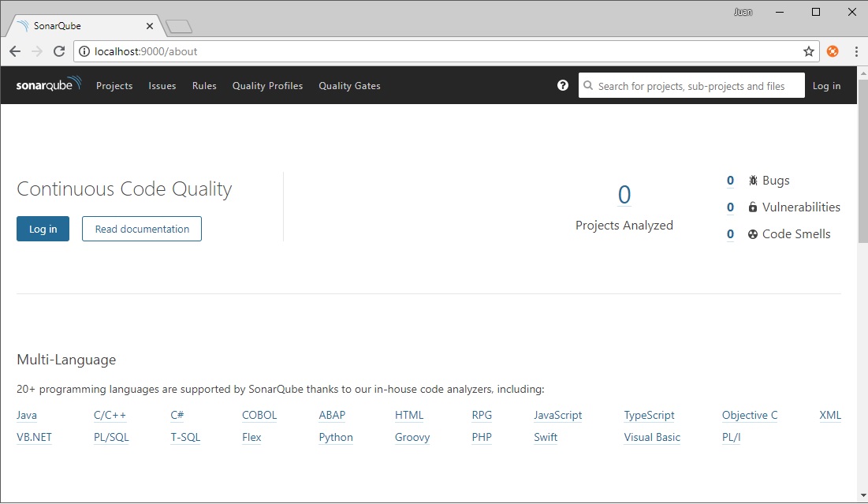Click the Vulnerabilities count zero
Viewport: 868px width, 504px height.
[730, 207]
